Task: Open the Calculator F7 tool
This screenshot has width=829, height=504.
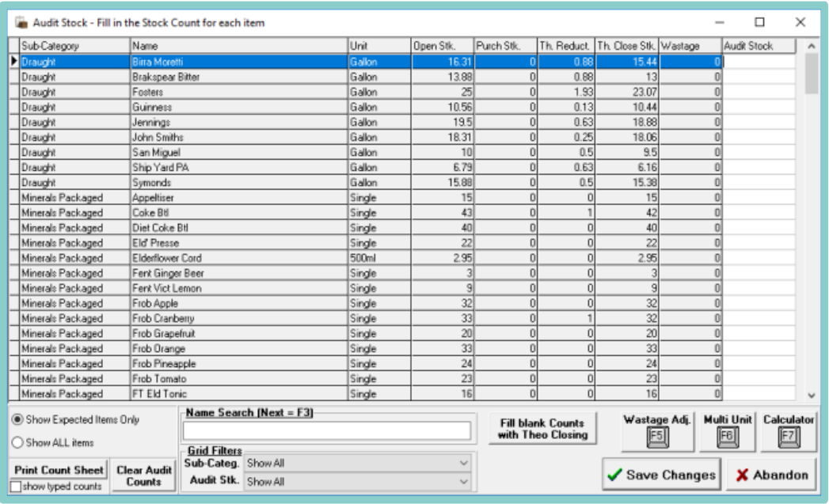Action: tap(788, 430)
